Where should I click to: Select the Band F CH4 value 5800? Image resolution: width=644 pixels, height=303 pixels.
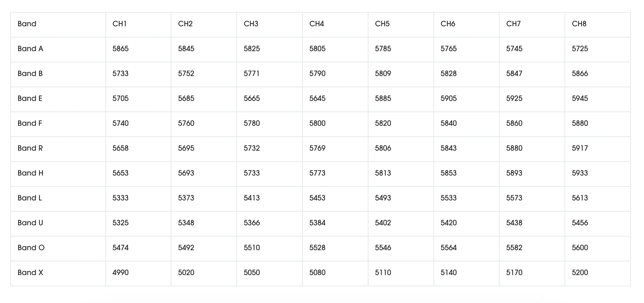click(x=317, y=123)
